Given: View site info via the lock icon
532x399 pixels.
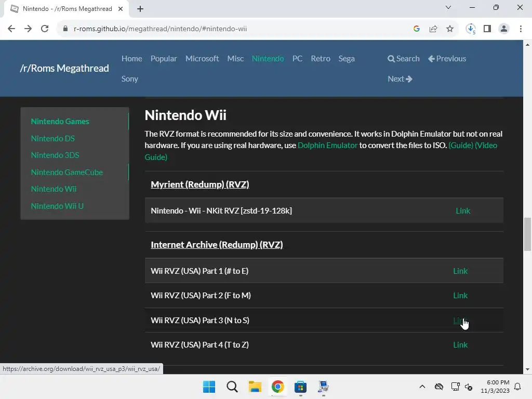Looking at the screenshot, I should tap(65, 29).
